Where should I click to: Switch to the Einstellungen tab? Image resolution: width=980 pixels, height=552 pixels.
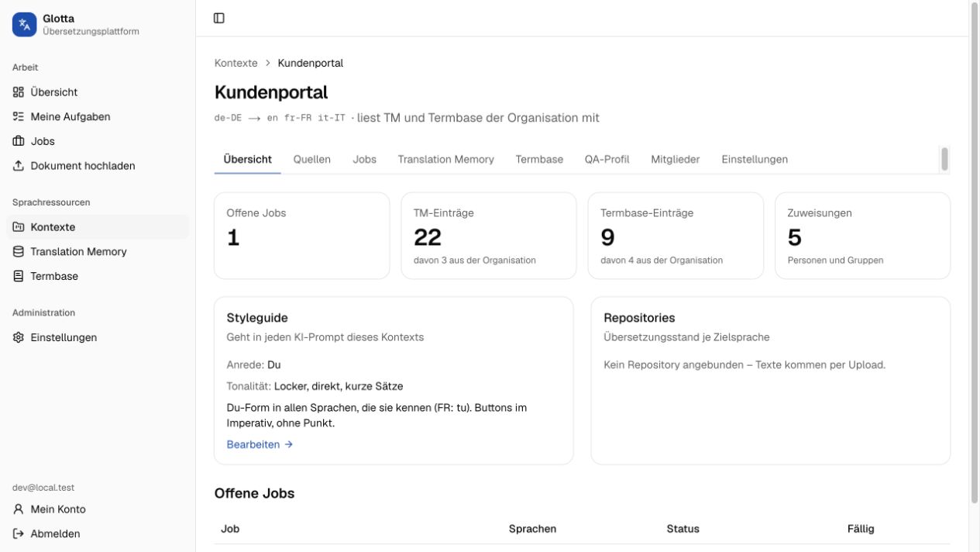coord(755,159)
